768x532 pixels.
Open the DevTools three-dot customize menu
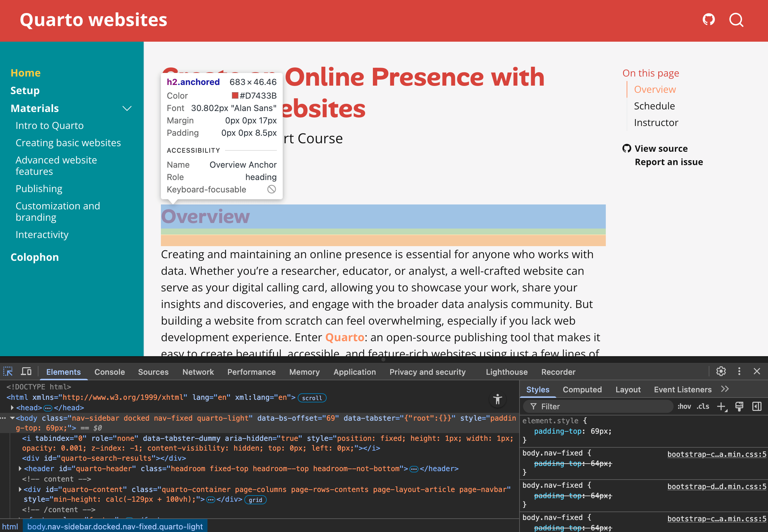click(x=739, y=371)
